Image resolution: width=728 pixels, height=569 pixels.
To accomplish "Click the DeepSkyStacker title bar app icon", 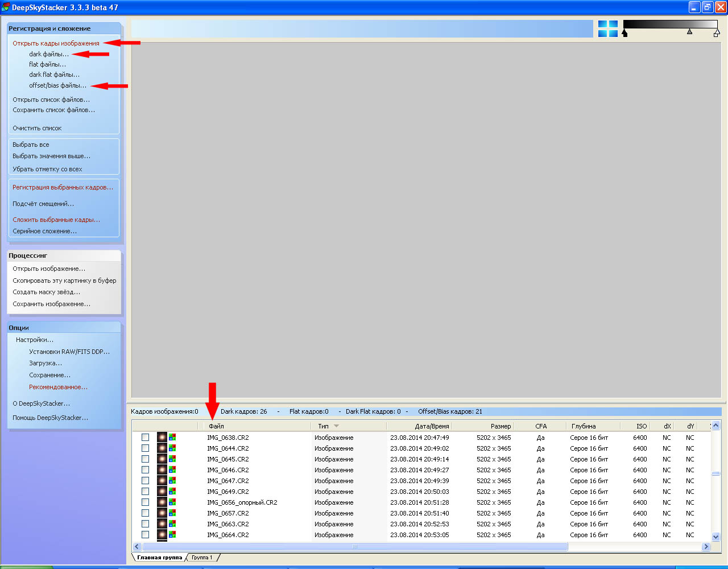I will click(6, 7).
